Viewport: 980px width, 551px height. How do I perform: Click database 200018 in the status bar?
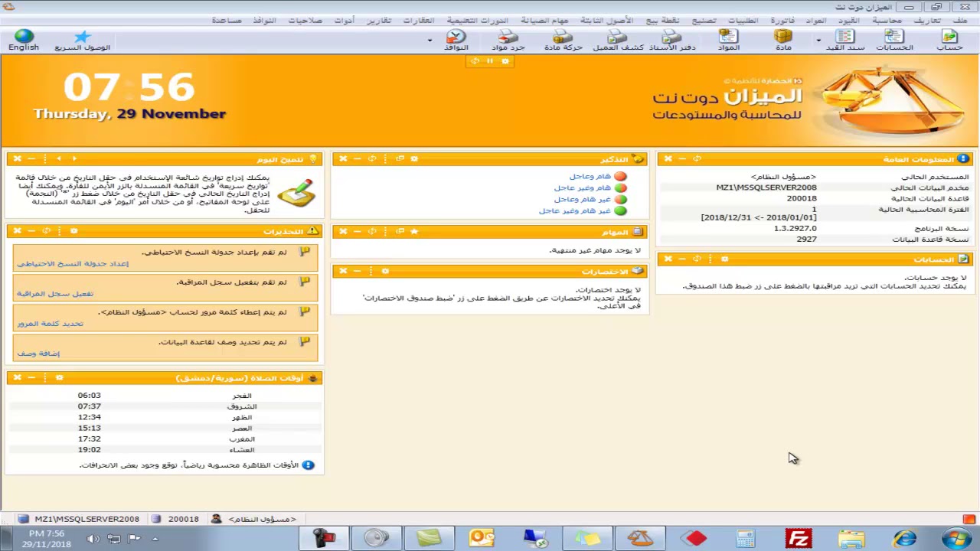click(176, 519)
